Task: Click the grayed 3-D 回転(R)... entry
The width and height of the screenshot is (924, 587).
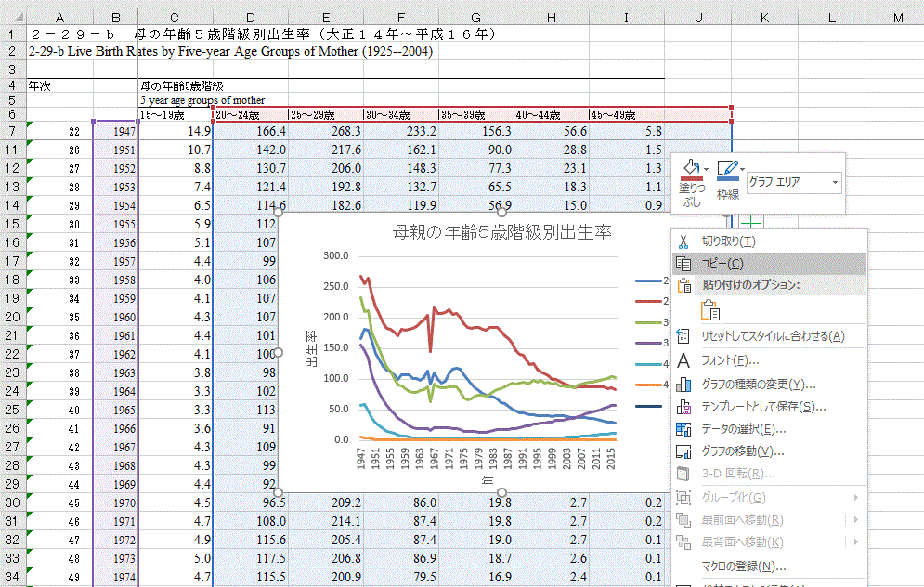Action: point(770,474)
